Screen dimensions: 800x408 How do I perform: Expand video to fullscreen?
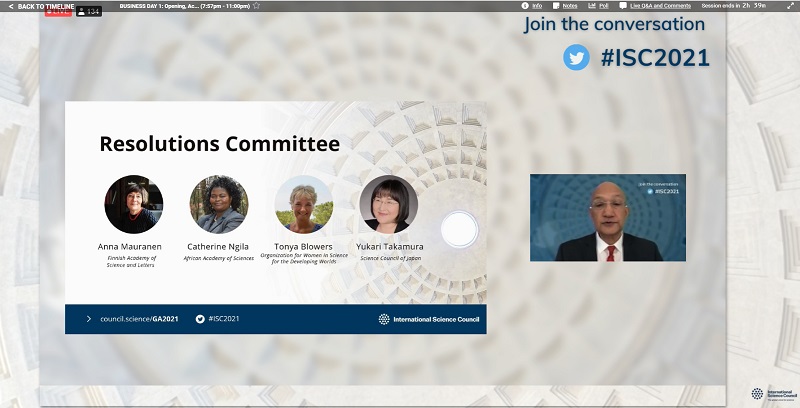point(790,6)
